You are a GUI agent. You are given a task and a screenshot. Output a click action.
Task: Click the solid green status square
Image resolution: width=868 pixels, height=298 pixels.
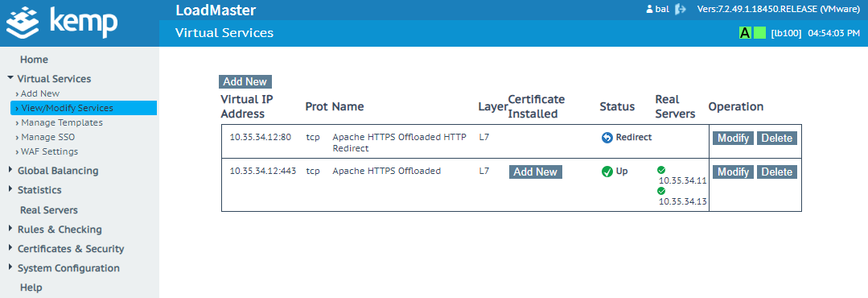[x=759, y=33]
